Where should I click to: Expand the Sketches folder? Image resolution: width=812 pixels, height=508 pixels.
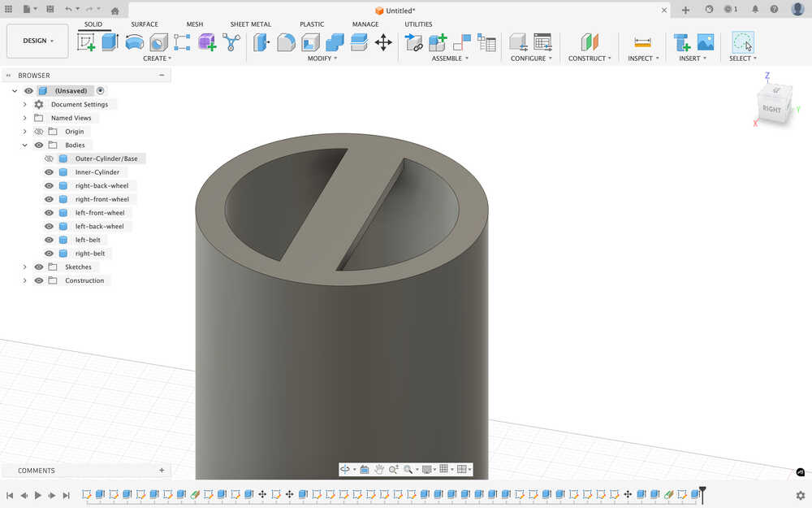(x=25, y=267)
